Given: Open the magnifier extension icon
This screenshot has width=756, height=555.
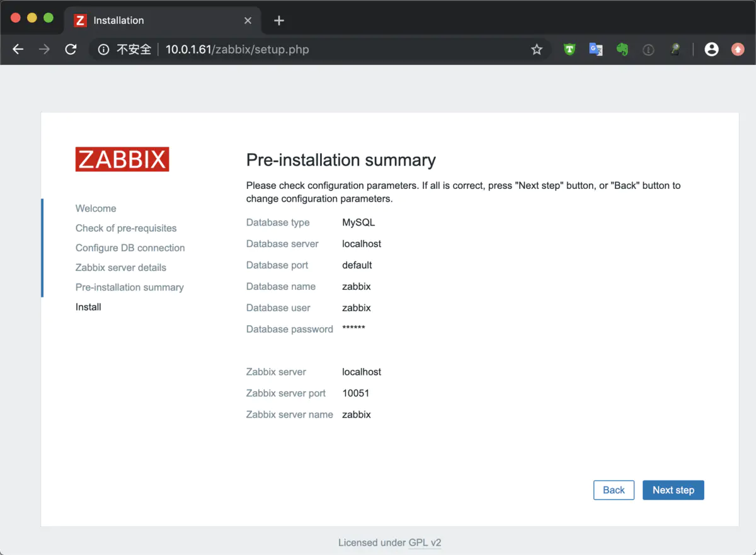Looking at the screenshot, I should point(675,49).
